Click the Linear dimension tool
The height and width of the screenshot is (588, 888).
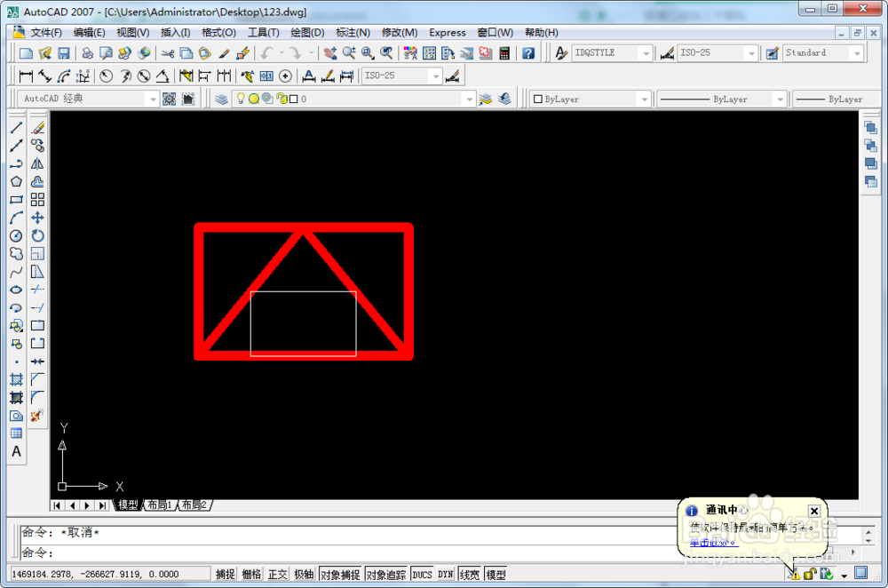[x=26, y=75]
